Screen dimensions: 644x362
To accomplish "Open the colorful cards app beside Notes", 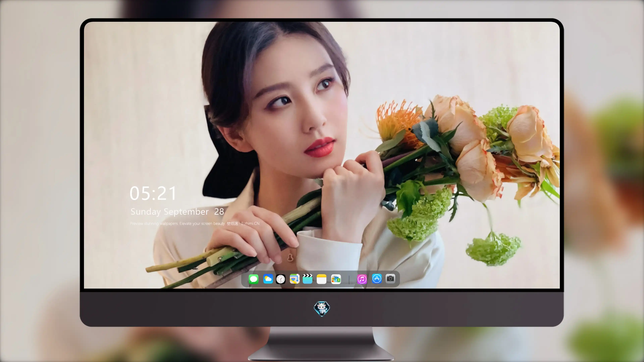I will 336,279.
